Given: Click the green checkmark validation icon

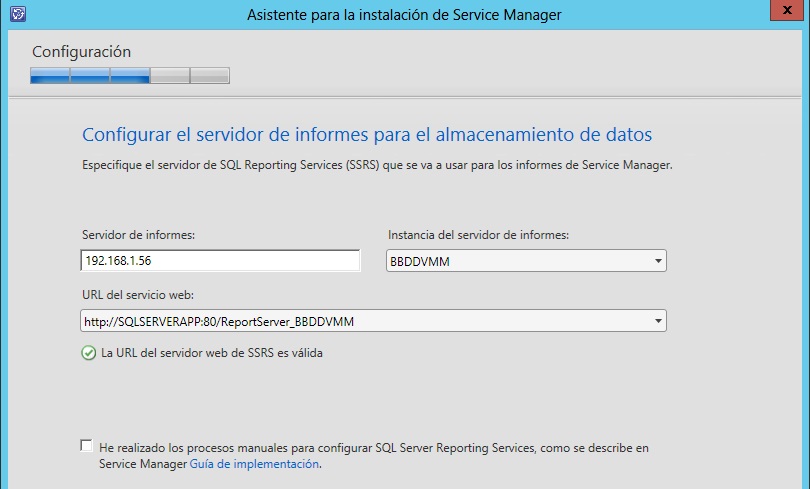Looking at the screenshot, I should pyautogui.click(x=89, y=352).
